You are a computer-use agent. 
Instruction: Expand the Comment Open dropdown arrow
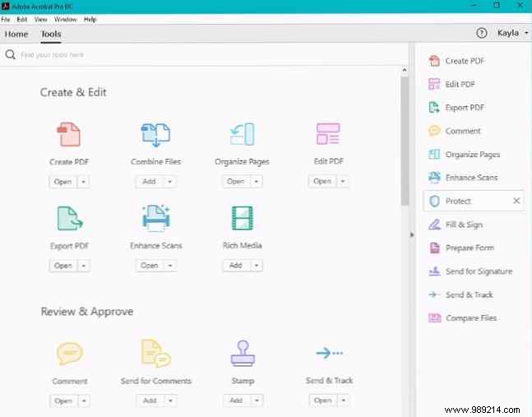pyautogui.click(x=84, y=401)
